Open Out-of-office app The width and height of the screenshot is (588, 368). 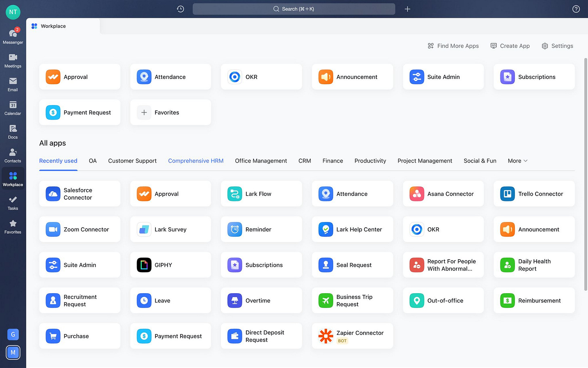443,300
